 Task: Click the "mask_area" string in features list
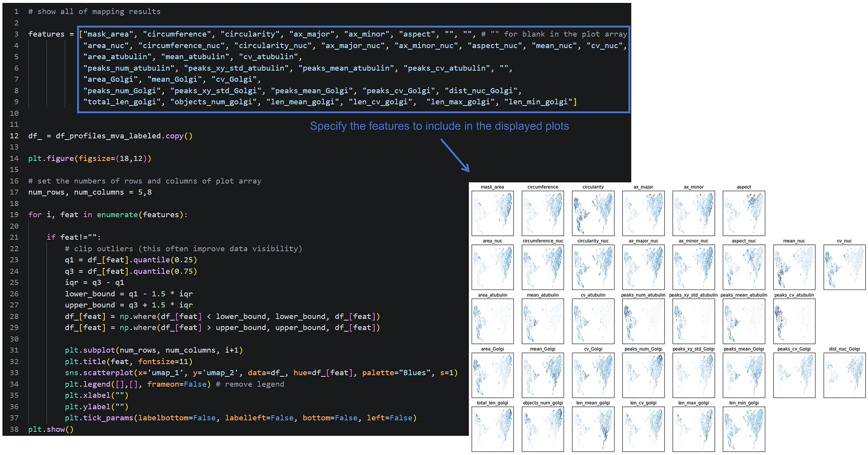[x=108, y=34]
